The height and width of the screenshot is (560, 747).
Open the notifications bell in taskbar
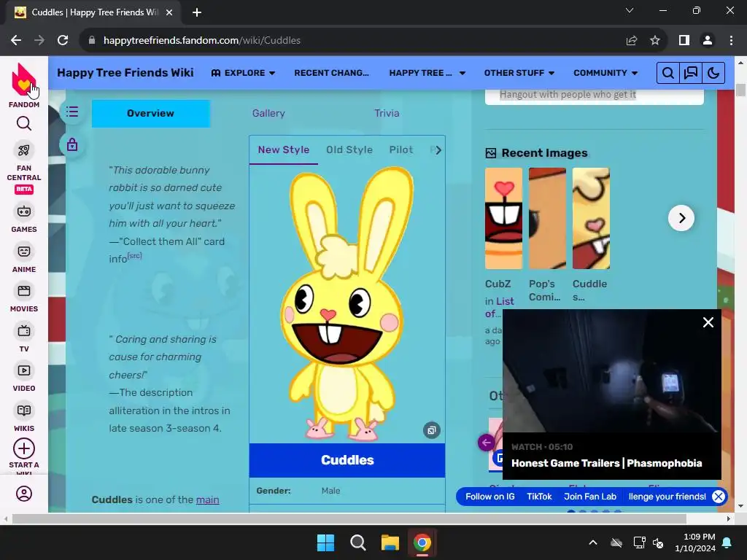[x=727, y=542]
